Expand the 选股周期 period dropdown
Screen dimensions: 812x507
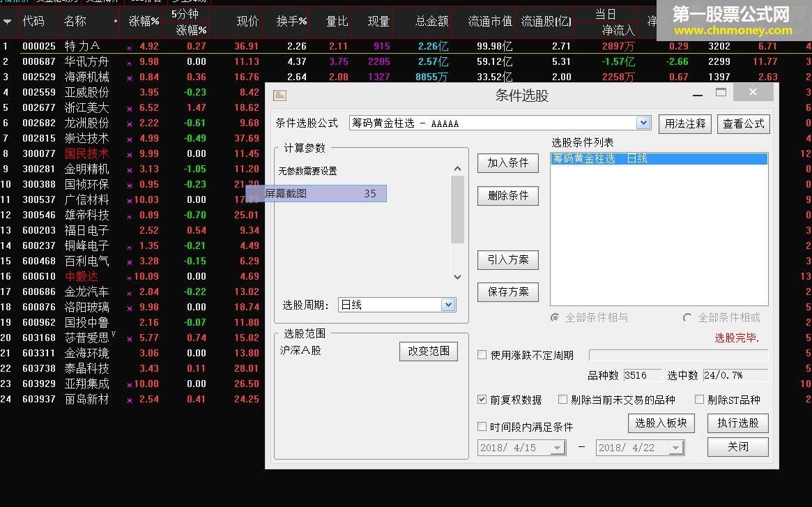coord(448,305)
